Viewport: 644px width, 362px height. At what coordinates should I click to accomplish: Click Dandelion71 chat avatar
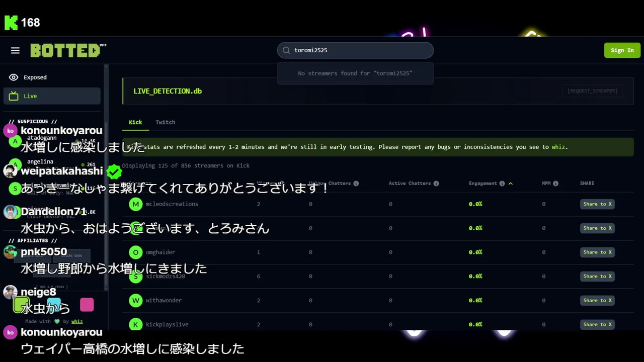(10, 212)
